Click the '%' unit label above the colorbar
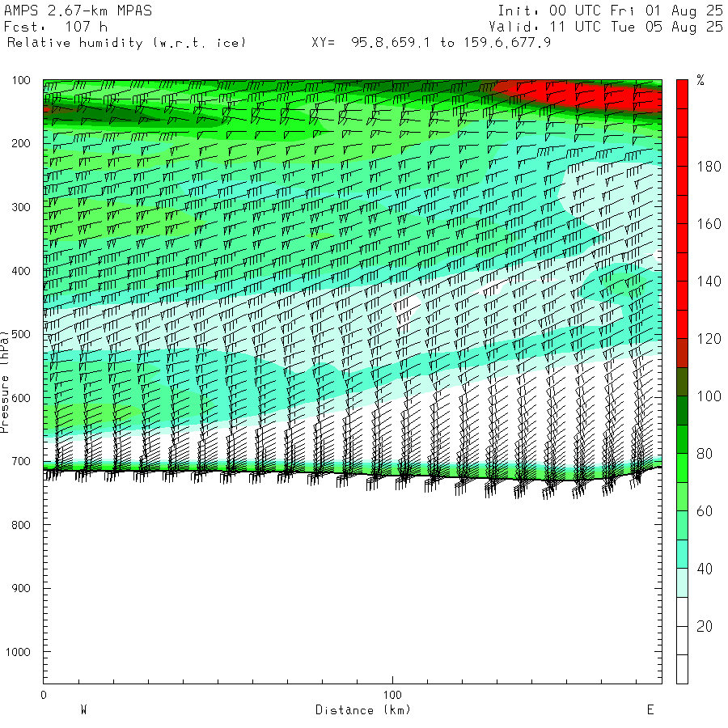Viewport: 728px width, 728px height. point(700,80)
